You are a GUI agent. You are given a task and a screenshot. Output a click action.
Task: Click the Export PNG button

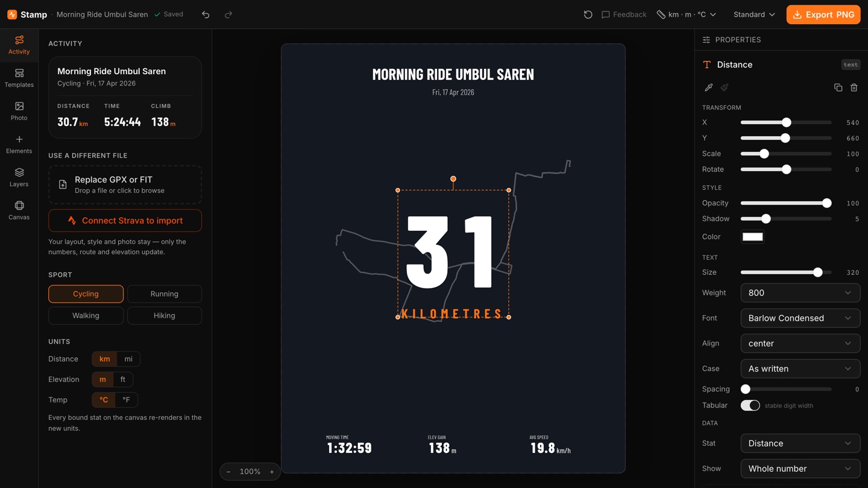point(823,14)
